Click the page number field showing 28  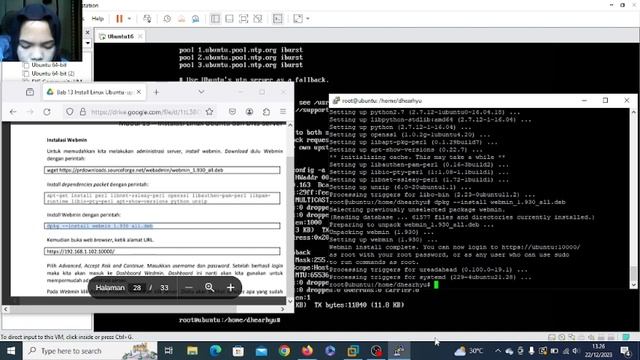coord(137,288)
